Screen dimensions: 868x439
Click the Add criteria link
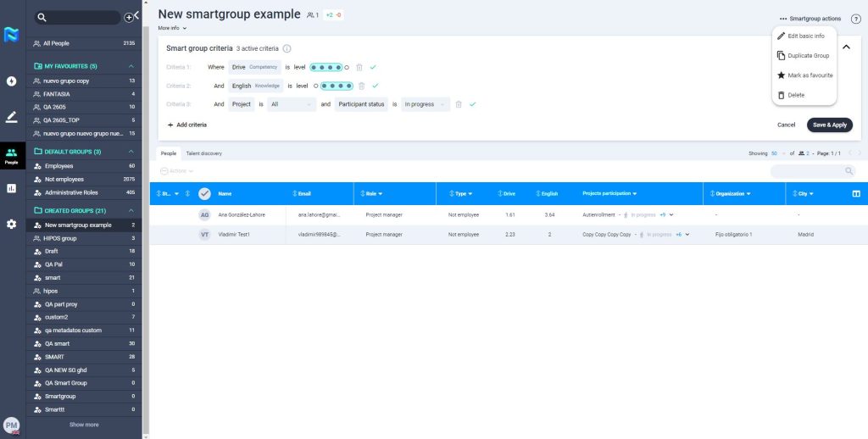[186, 125]
